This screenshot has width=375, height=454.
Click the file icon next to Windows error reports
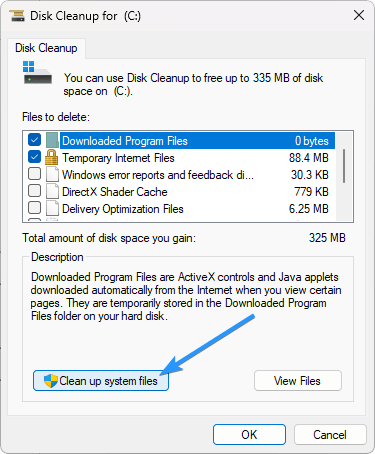(x=52, y=174)
